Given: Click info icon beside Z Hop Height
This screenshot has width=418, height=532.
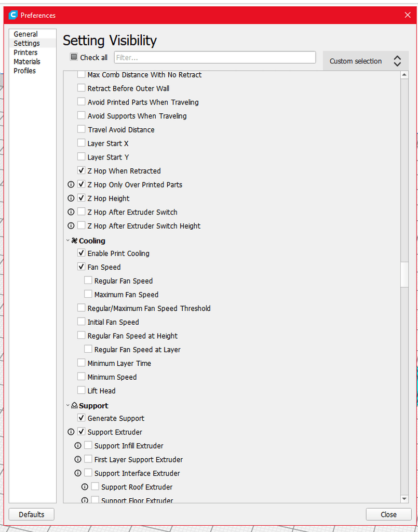Looking at the screenshot, I should [x=71, y=198].
